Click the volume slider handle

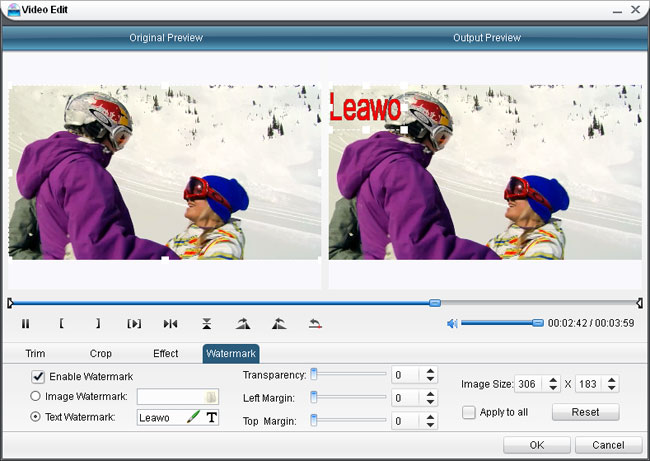pyautogui.click(x=538, y=323)
